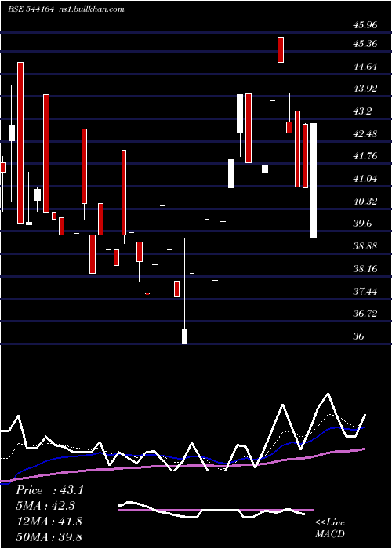Click the 42.48 price axis label

pos(366,134)
